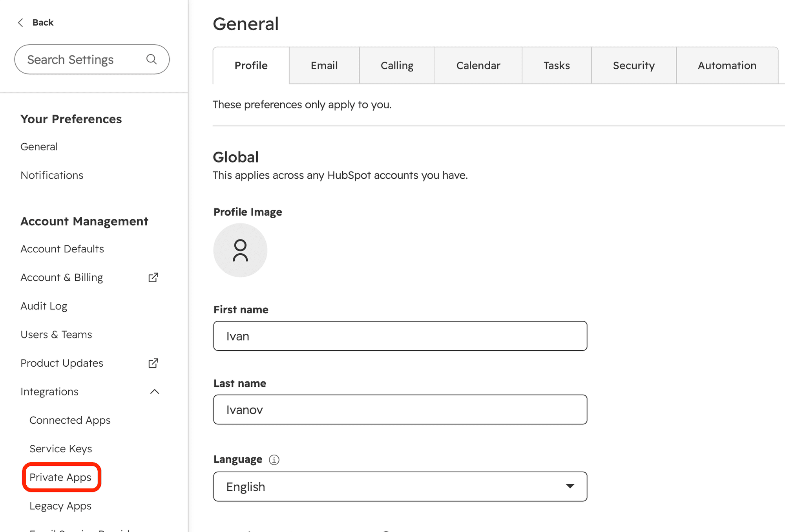This screenshot has width=785, height=532.
Task: Open Private Apps under Integrations
Action: (60, 477)
